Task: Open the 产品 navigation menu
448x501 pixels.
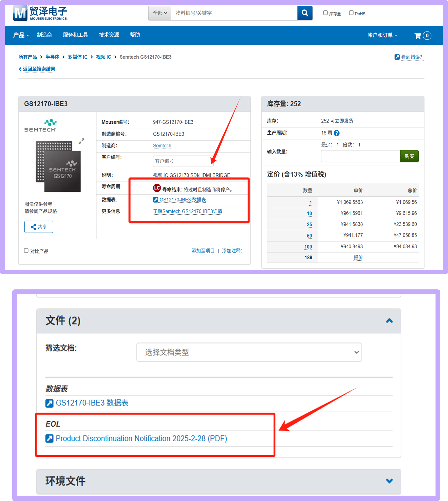Action: 21,35
